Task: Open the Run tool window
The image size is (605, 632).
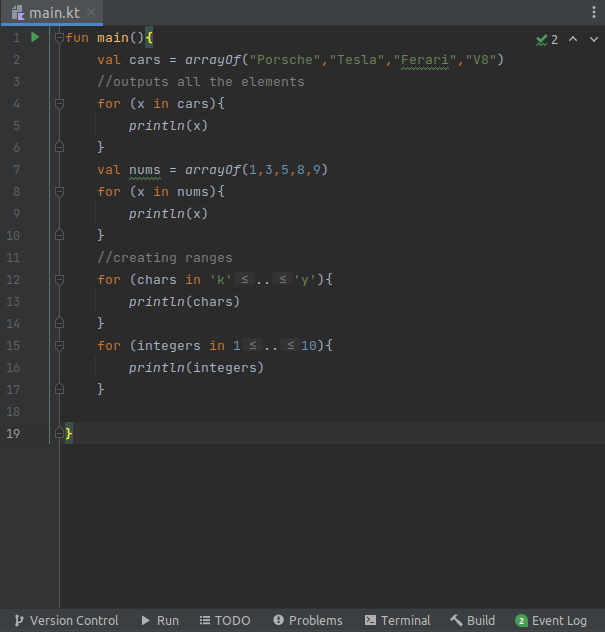Action: 160,620
